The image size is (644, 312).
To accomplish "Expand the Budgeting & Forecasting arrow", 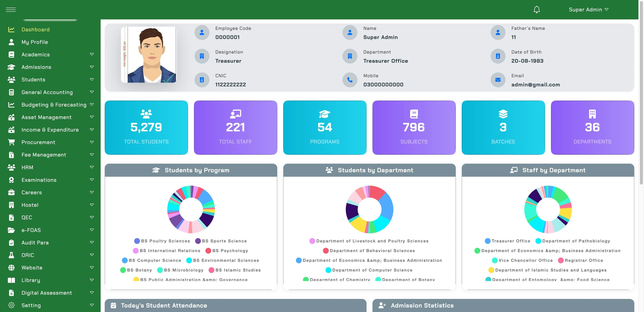I will [x=92, y=104].
